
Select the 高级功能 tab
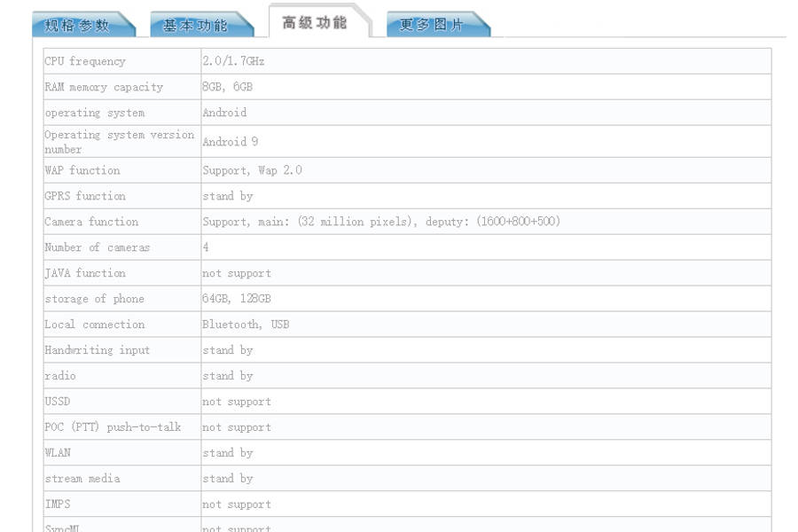315,23
